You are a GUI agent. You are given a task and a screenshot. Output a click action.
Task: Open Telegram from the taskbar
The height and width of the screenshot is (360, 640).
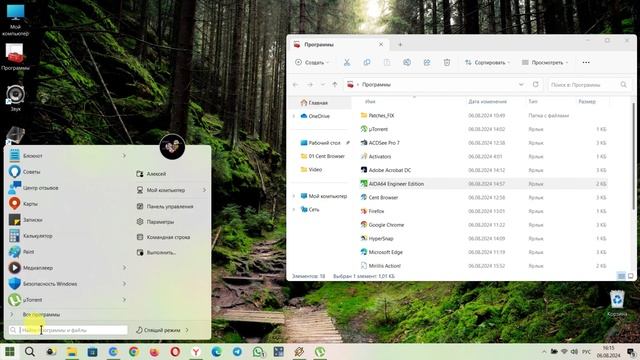pyautogui.click(x=237, y=351)
